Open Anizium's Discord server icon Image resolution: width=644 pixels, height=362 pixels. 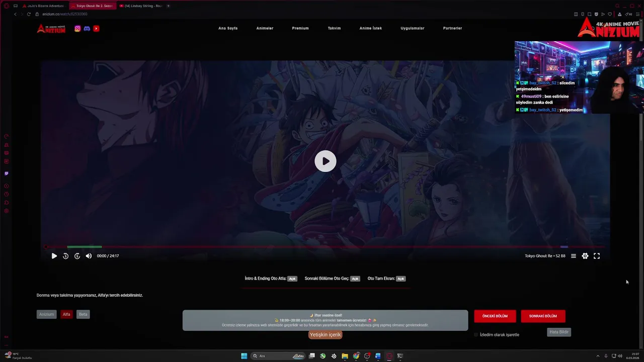pos(87,29)
